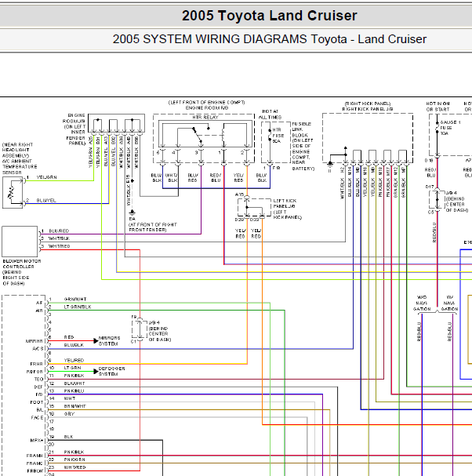Click the pin 16 'GRY' wire label
The width and height of the screenshot is (472, 476).
69,414
